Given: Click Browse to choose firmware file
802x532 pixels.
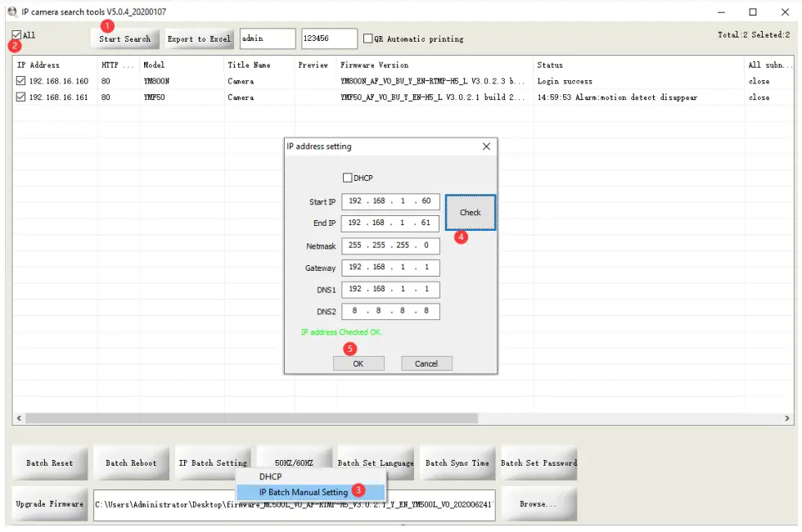Looking at the screenshot, I should 538,504.
